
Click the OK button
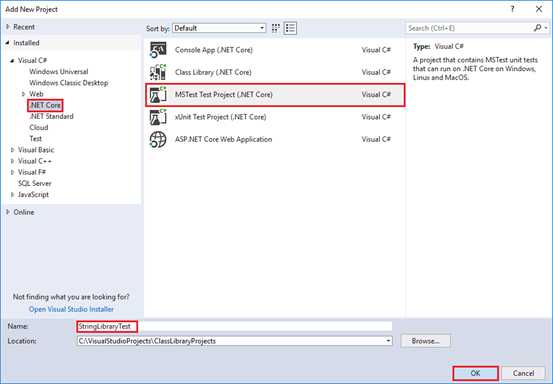pyautogui.click(x=475, y=373)
